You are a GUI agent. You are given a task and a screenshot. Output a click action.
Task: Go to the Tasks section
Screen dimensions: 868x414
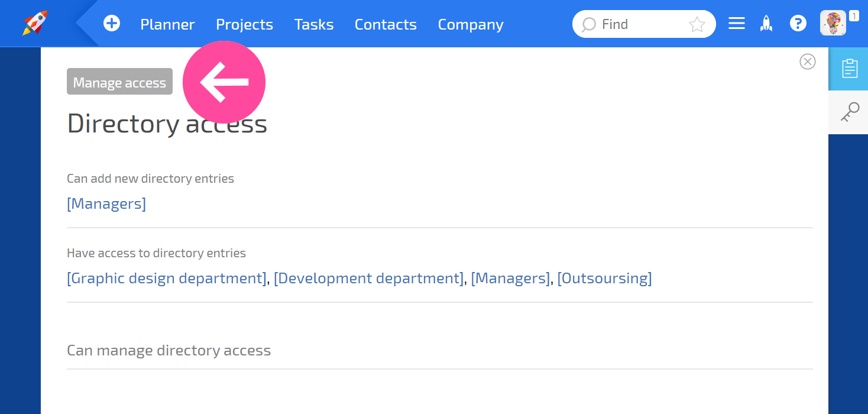[x=314, y=24]
